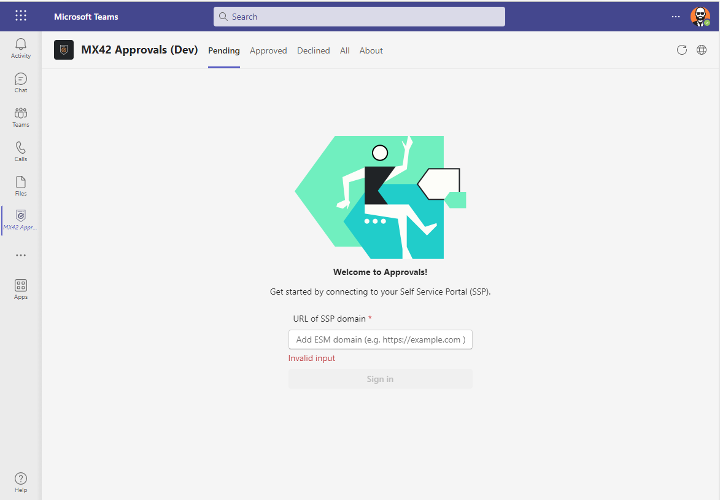The width and height of the screenshot is (720, 500).
Task: Click the Sign in button
Action: (x=380, y=379)
